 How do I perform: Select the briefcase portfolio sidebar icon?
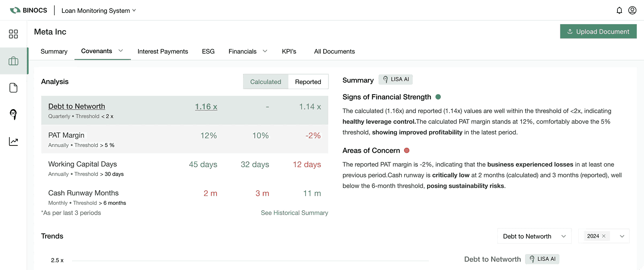[x=13, y=61]
